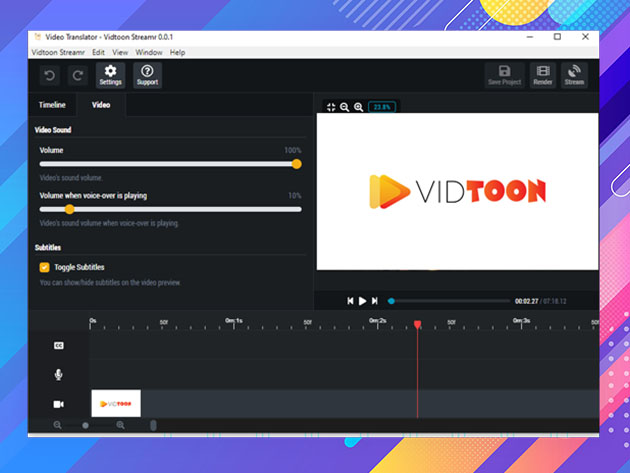Click the red playhead marker
Screen dimensions: 630x473
417,324
